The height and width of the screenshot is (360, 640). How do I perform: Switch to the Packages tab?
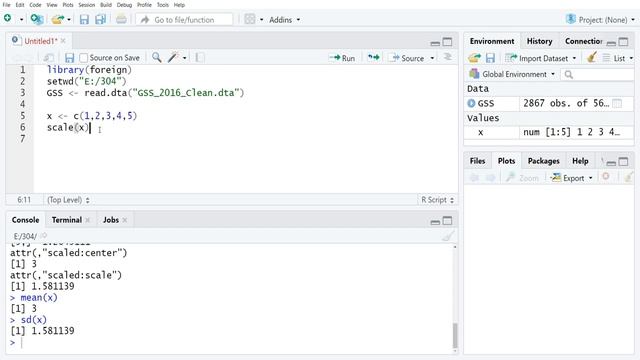click(x=543, y=161)
